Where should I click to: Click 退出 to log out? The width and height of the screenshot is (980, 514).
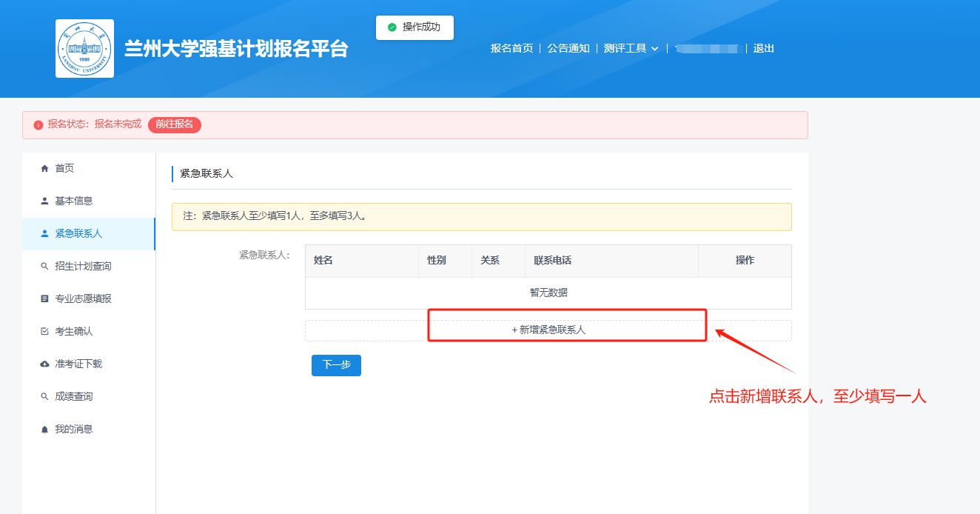pyautogui.click(x=763, y=49)
